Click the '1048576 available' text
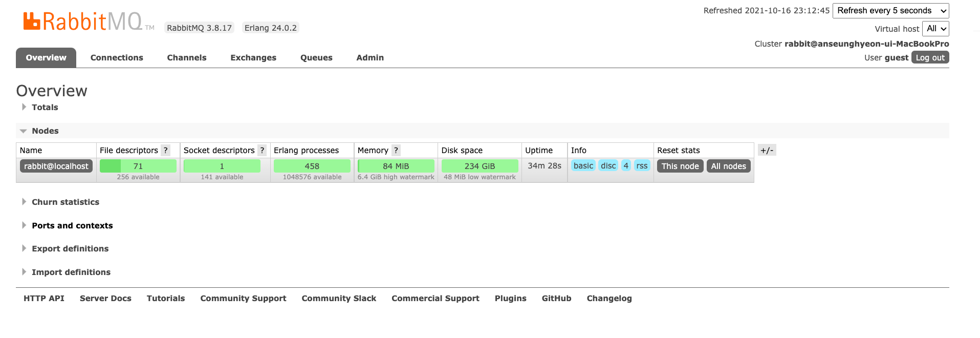Viewport: 980px width, 338px height. [x=312, y=177]
